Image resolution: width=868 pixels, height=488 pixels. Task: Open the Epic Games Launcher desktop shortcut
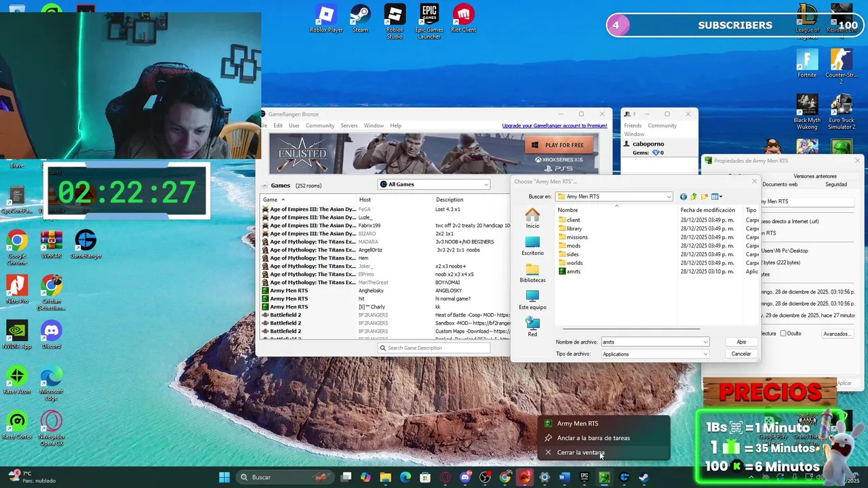pos(429,22)
